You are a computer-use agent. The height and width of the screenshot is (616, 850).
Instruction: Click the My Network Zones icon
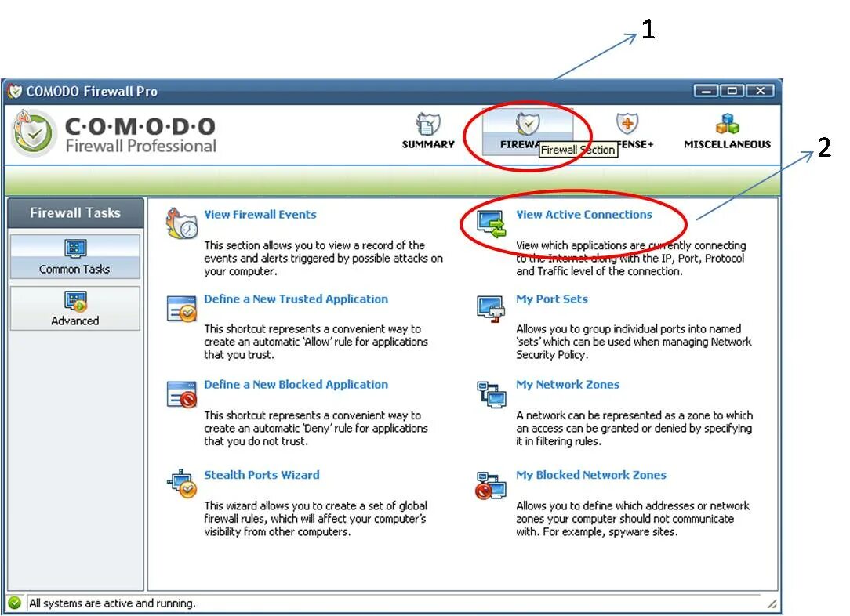click(x=491, y=394)
